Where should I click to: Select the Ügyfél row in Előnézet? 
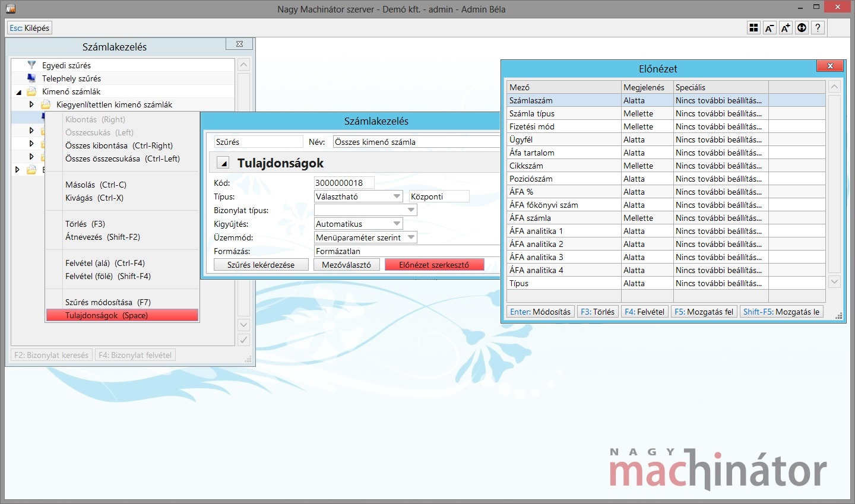(x=666, y=140)
